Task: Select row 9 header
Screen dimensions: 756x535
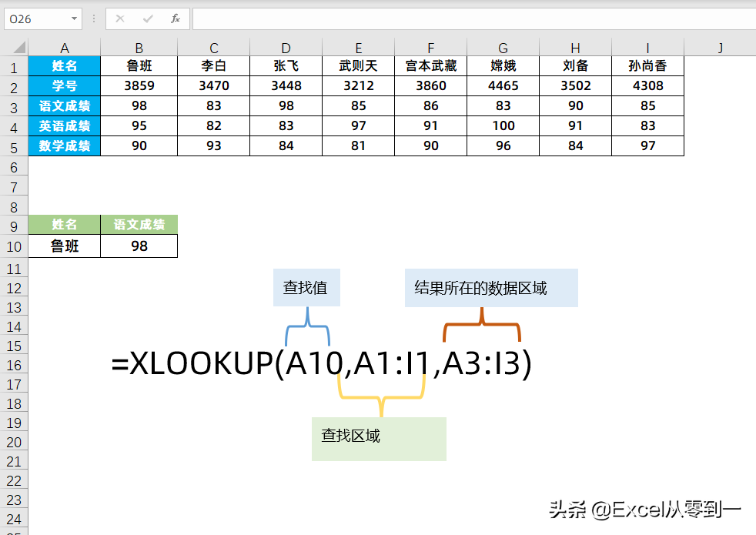Action: [14, 226]
